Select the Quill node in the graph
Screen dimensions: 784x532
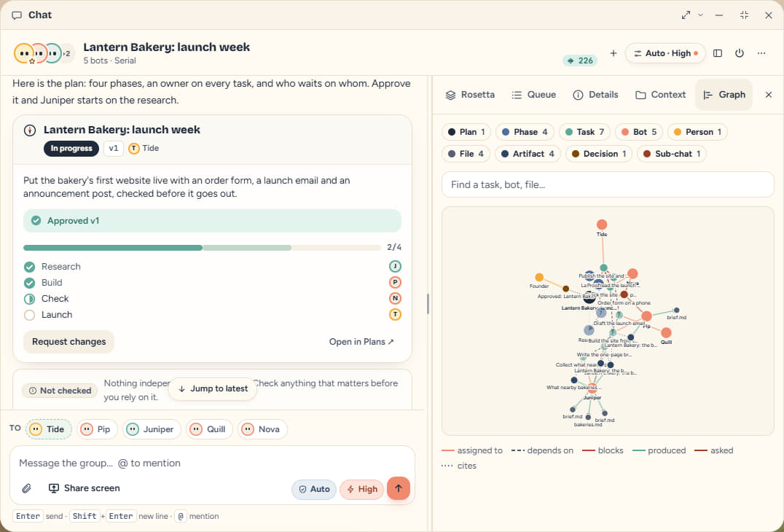coord(666,333)
